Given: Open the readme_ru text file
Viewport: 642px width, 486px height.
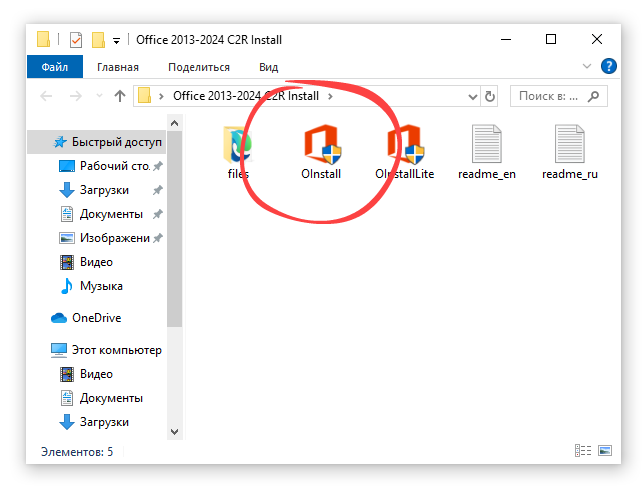Looking at the screenshot, I should [570, 152].
